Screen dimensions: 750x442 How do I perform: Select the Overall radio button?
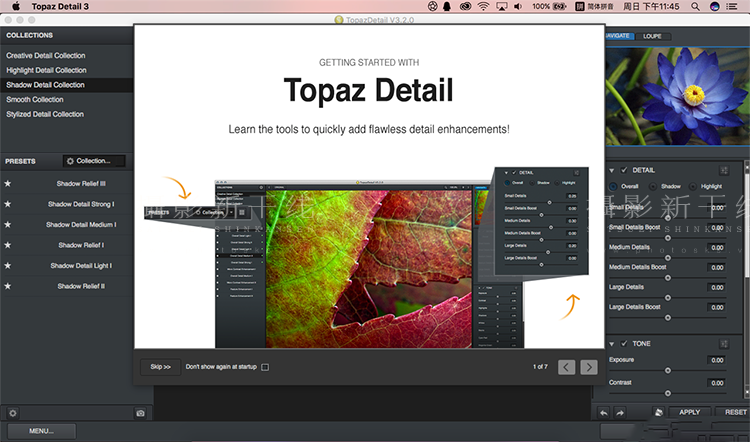click(x=613, y=186)
